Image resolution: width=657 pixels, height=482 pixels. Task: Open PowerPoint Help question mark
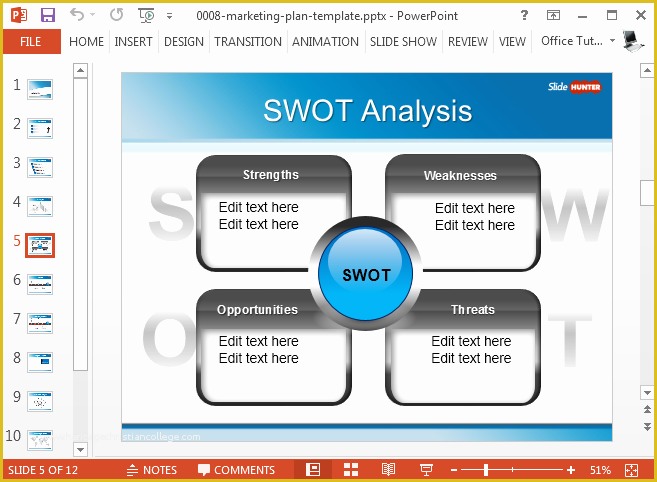(x=524, y=16)
